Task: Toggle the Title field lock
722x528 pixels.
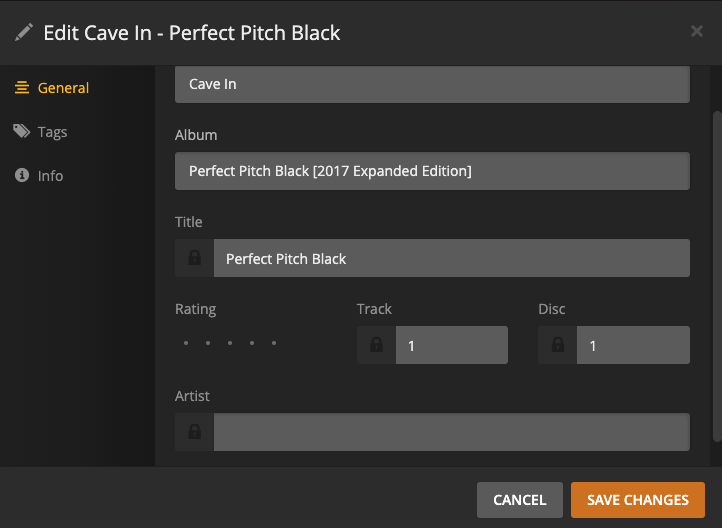Action: point(195,259)
